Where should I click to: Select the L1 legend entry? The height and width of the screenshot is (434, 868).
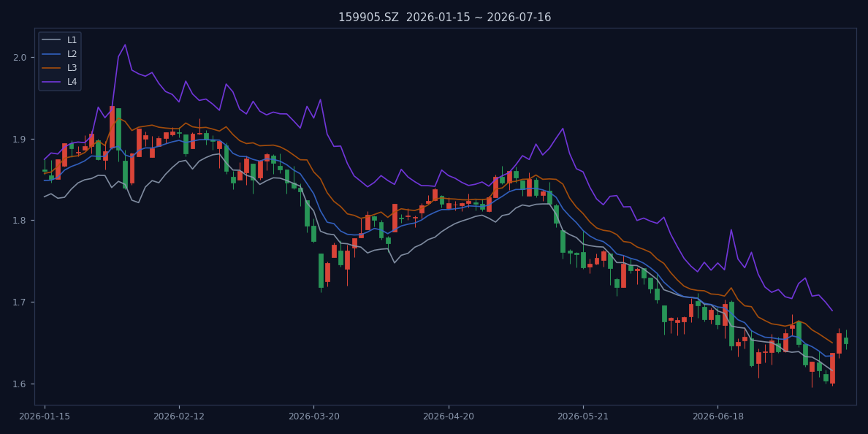(60, 40)
